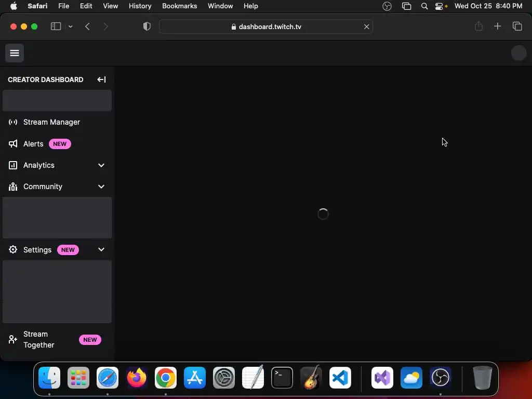532x399 pixels.
Task: Click the privacy shield icon
Action: click(147, 26)
